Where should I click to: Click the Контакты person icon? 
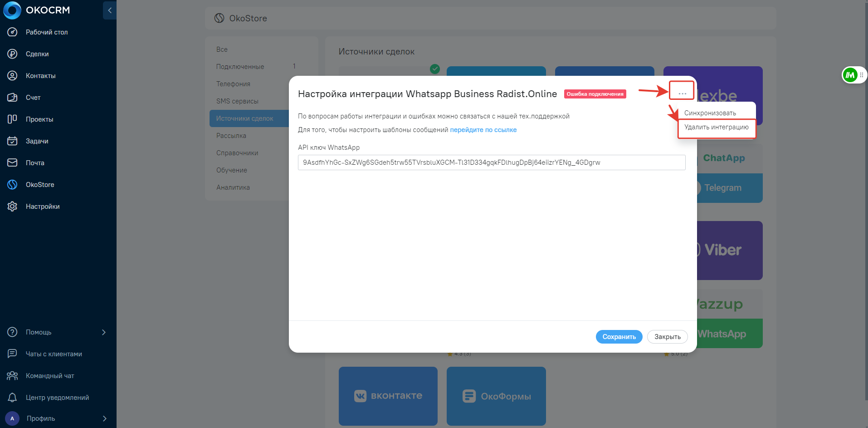pos(12,76)
